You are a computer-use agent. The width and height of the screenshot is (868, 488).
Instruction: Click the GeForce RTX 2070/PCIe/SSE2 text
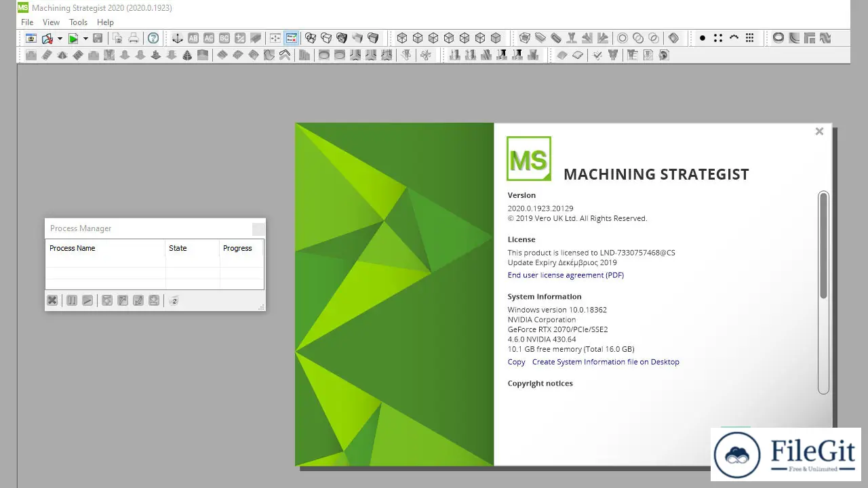click(557, 329)
